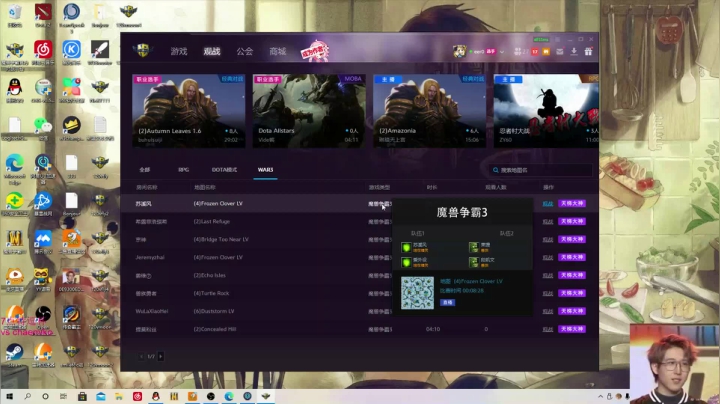Select the WAR3 filter tab

265,170
